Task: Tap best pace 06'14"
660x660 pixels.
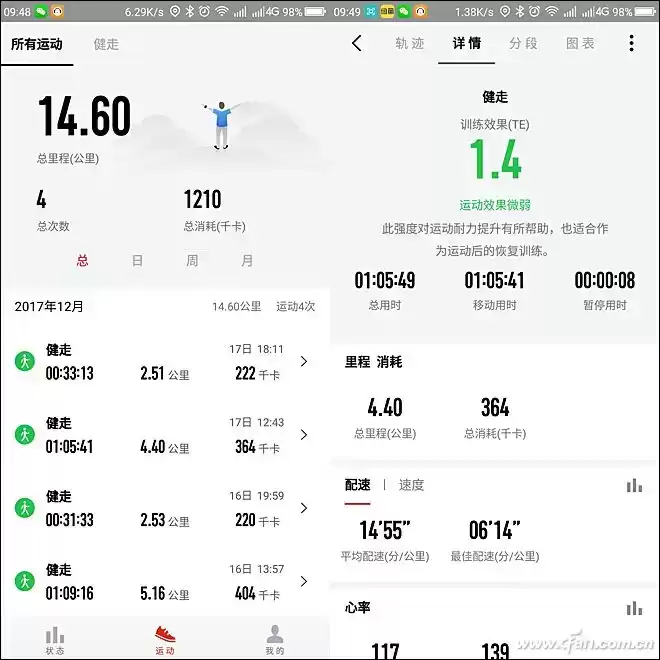Action: tap(495, 530)
